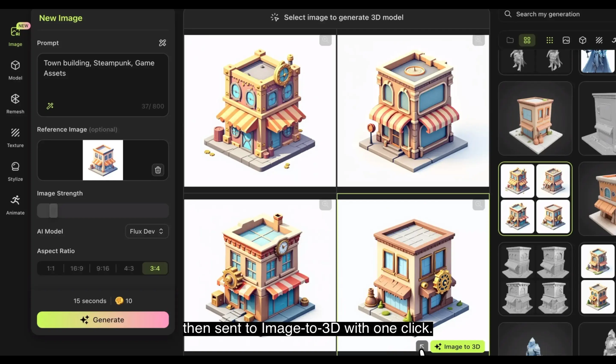This screenshot has height=364, width=616.
Task: Select the 4:3 aspect ratio
Action: coord(129,268)
